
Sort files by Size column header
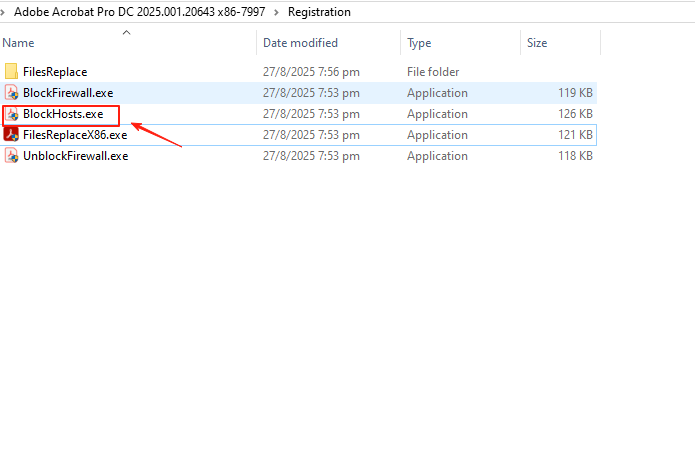(537, 43)
